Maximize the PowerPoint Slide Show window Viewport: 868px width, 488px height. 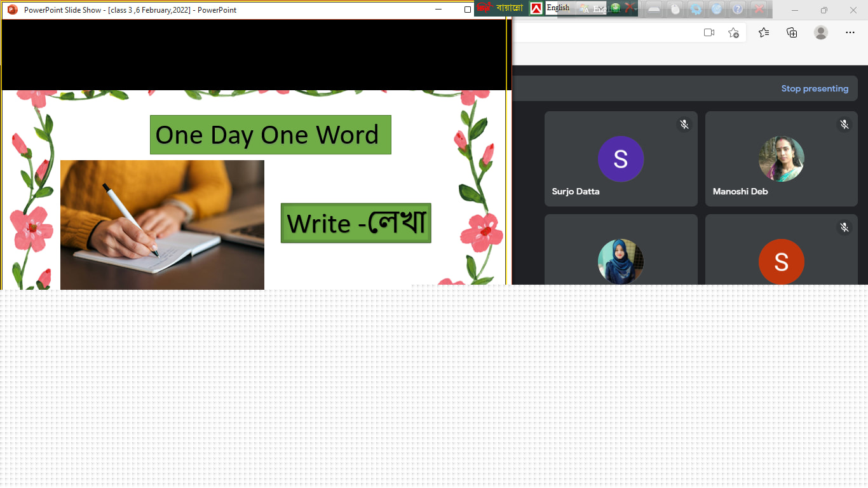pos(468,10)
